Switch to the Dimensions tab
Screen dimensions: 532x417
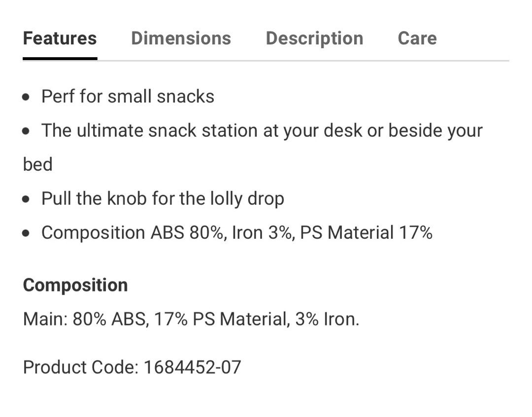(x=181, y=38)
